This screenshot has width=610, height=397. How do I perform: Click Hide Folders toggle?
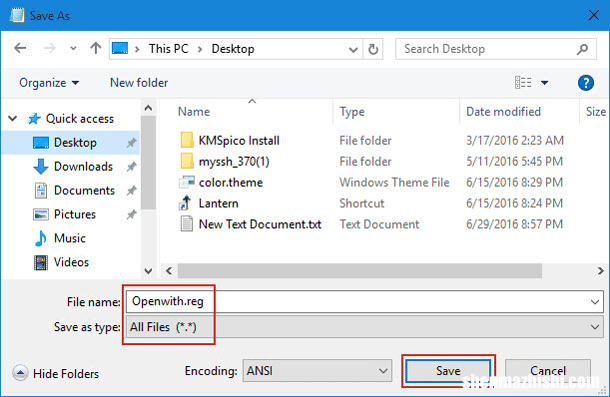coord(56,374)
